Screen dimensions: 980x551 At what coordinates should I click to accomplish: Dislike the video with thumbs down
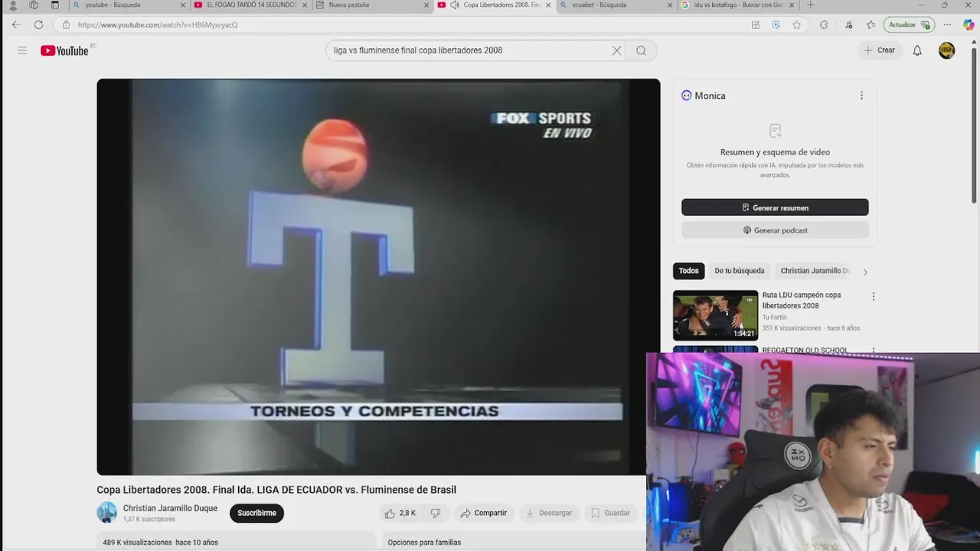coord(436,513)
